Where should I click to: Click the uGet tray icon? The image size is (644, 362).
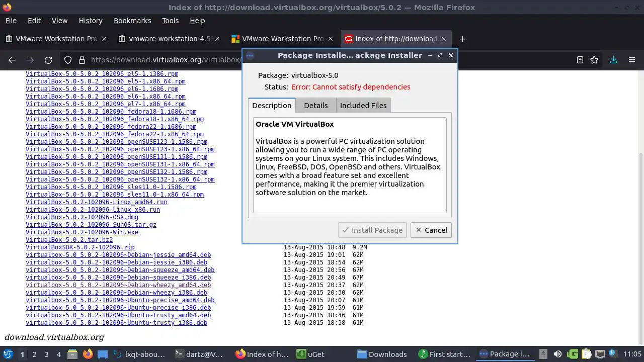572,354
